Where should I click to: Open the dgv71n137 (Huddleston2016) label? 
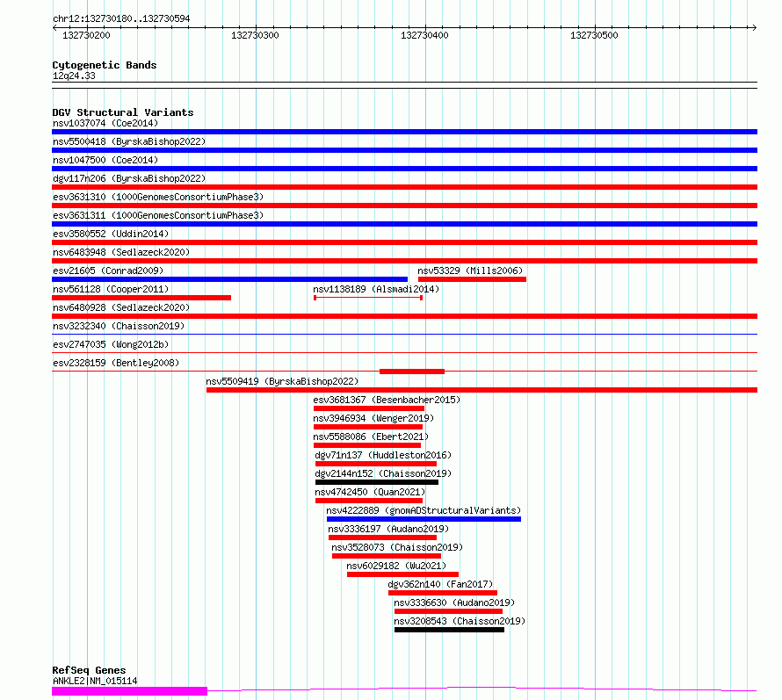pyautogui.click(x=383, y=455)
